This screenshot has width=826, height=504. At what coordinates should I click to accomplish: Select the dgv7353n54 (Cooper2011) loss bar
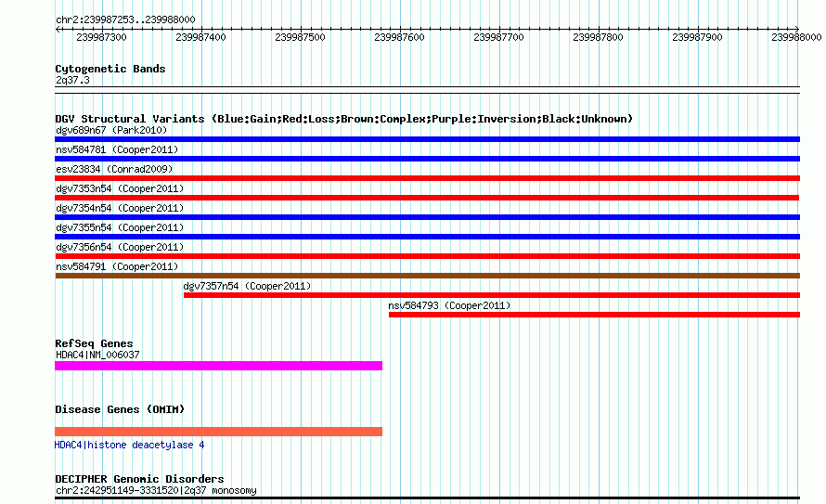click(427, 198)
